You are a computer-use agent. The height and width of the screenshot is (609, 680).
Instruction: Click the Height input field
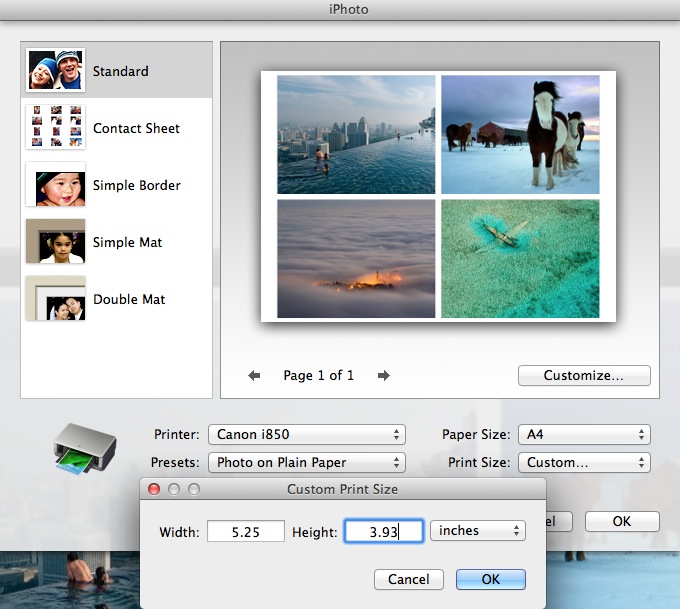coord(384,531)
